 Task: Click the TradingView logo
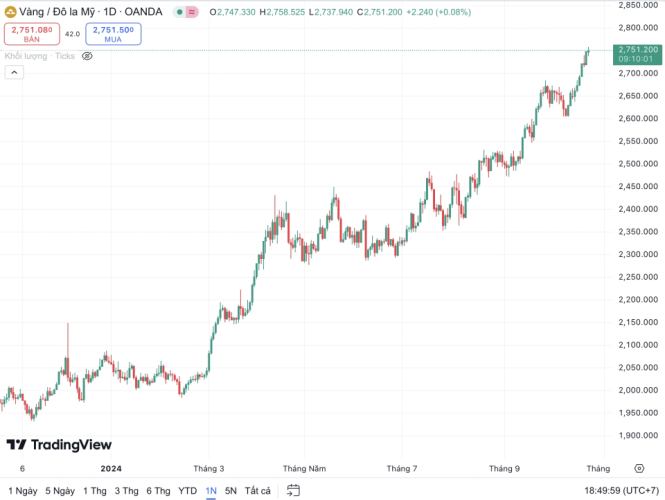[59, 445]
